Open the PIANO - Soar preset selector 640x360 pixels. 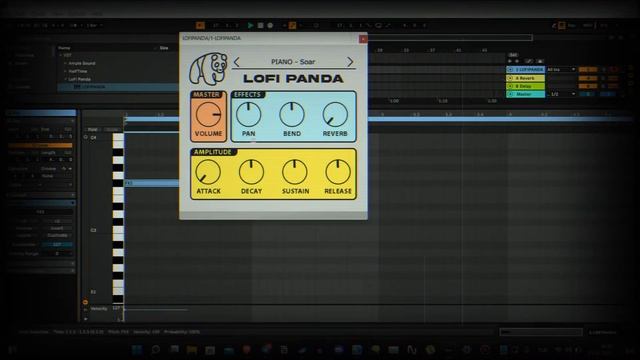(293, 62)
